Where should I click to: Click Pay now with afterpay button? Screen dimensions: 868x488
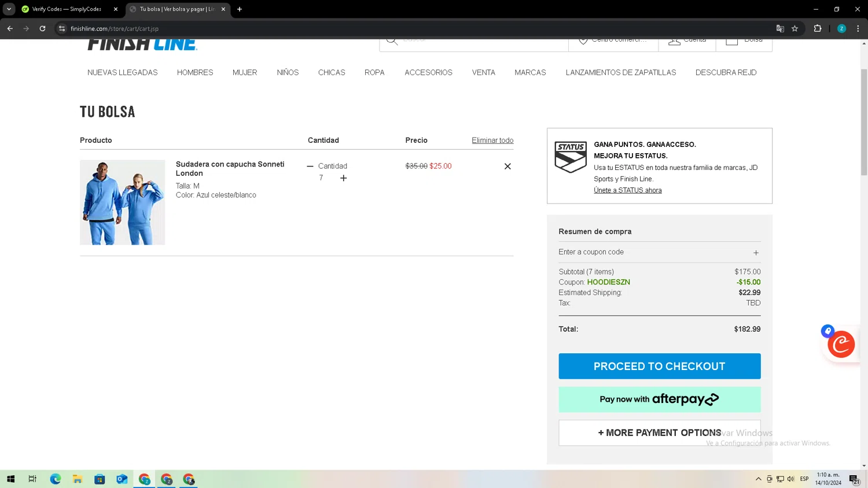click(660, 400)
